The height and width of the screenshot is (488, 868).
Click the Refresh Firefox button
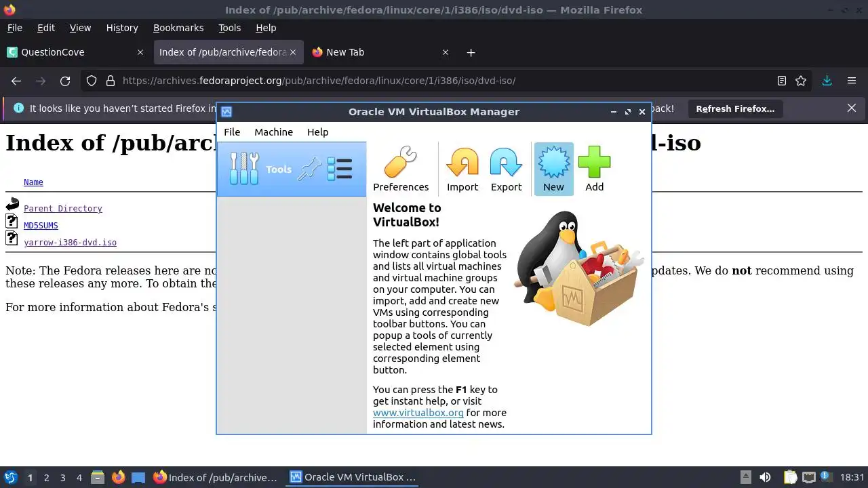click(735, 108)
